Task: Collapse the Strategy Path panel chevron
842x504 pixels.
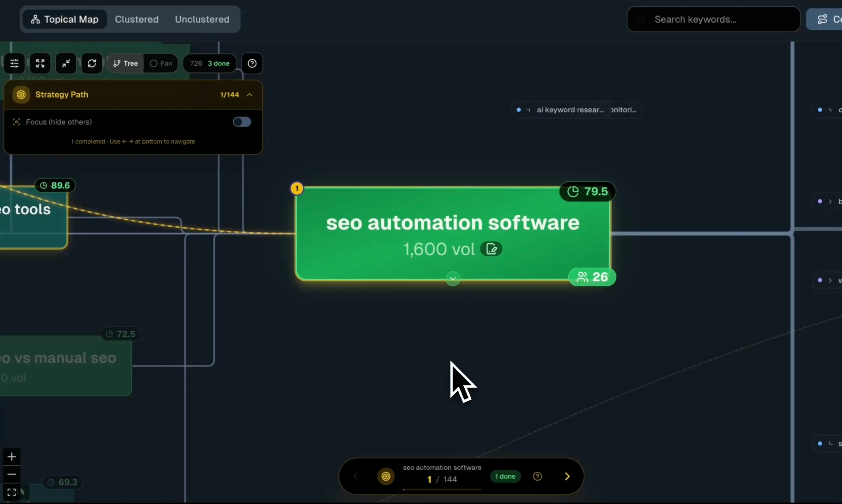Action: click(x=249, y=95)
